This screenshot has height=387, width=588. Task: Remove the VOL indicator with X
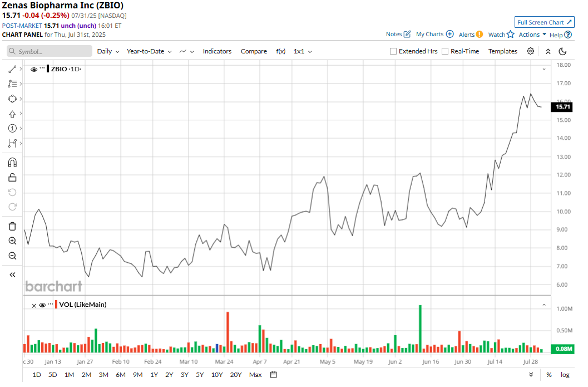pyautogui.click(x=34, y=306)
